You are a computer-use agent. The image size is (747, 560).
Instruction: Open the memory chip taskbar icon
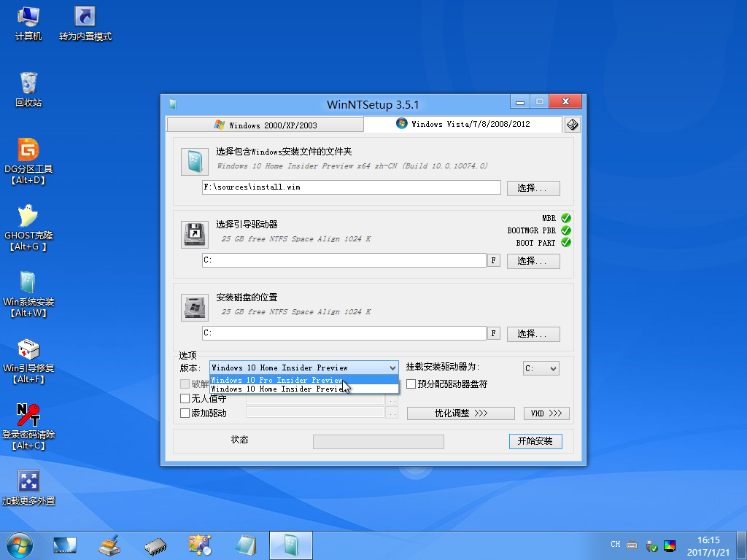coord(155,545)
